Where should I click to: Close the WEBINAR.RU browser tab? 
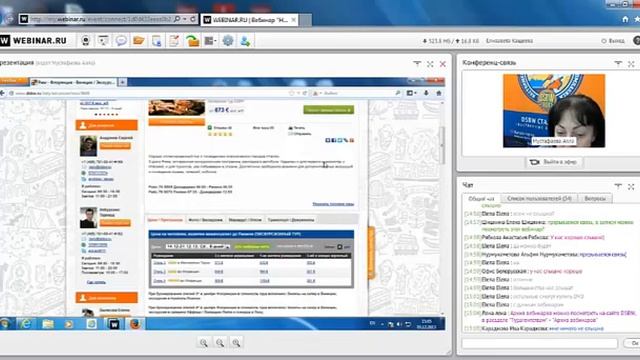tap(293, 20)
